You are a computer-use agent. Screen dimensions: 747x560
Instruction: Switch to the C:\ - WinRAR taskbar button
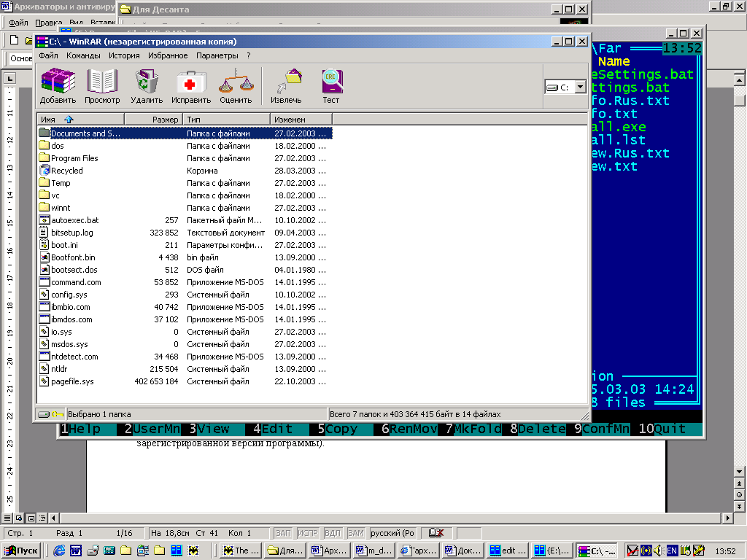click(597, 551)
